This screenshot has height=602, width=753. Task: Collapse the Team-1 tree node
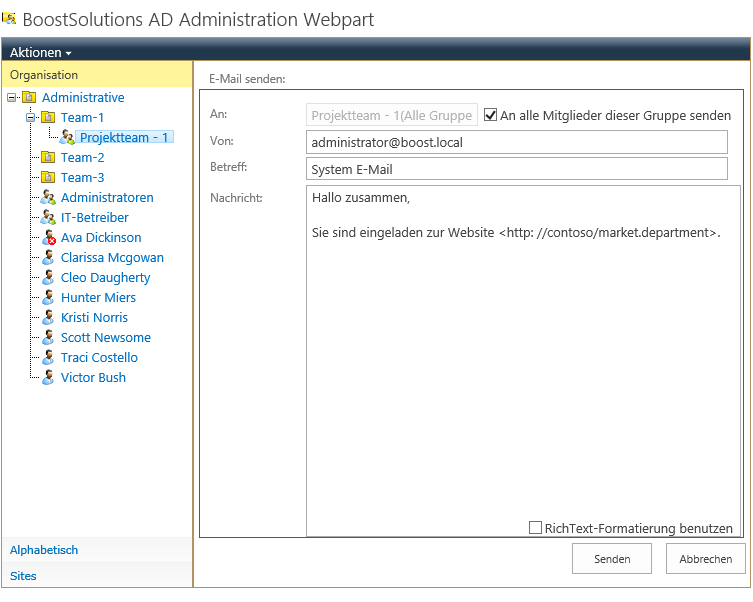pos(30,118)
